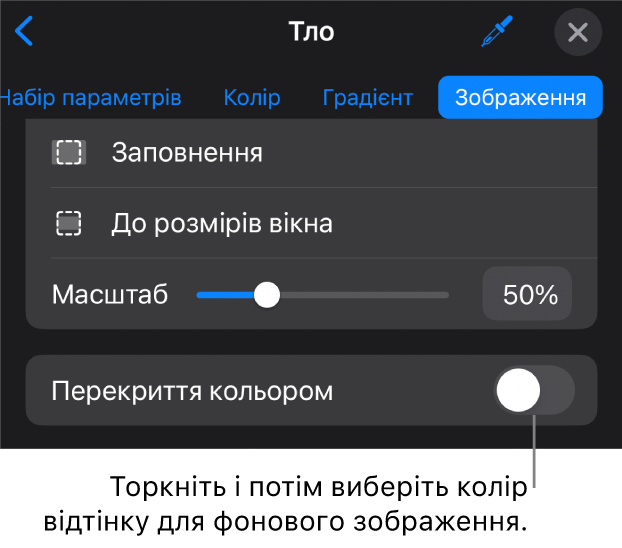Click the Заповнення dashed-square icon

pyautogui.click(x=69, y=152)
